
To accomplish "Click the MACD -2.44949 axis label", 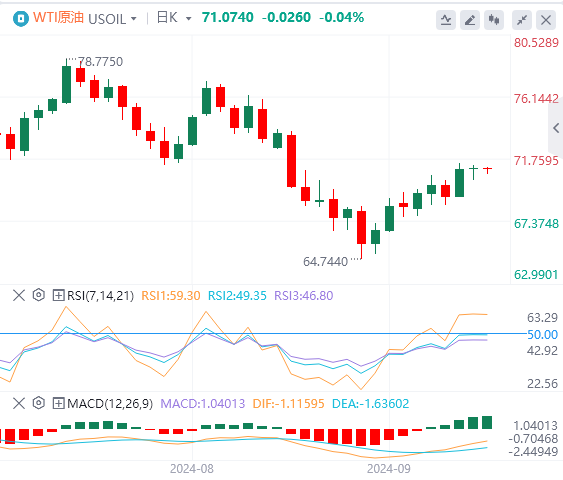I will [x=533, y=451].
